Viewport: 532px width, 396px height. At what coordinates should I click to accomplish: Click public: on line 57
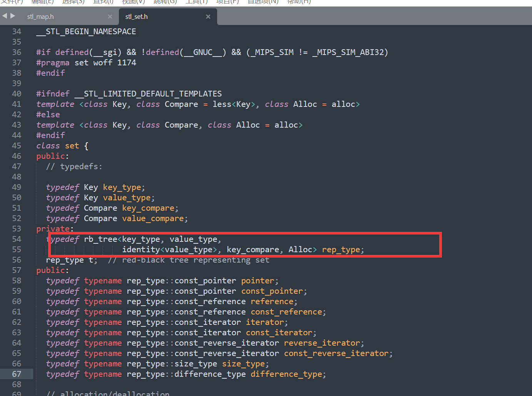click(52, 270)
